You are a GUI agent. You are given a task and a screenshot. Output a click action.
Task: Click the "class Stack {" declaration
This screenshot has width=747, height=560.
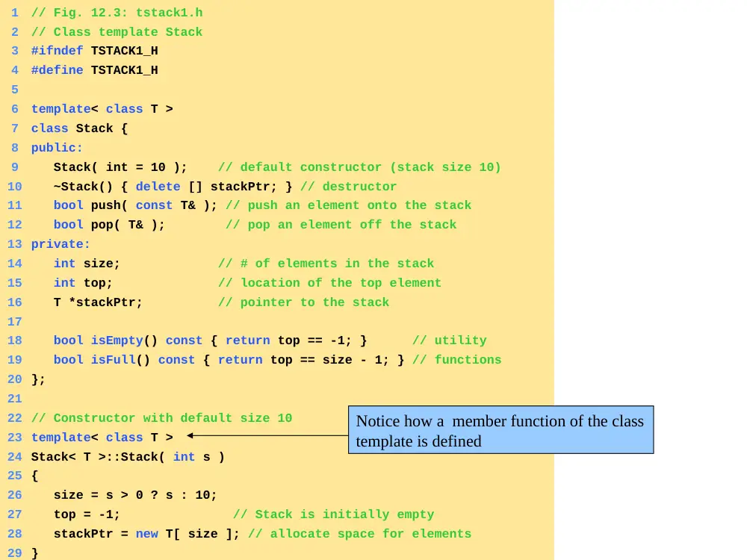[x=80, y=128]
